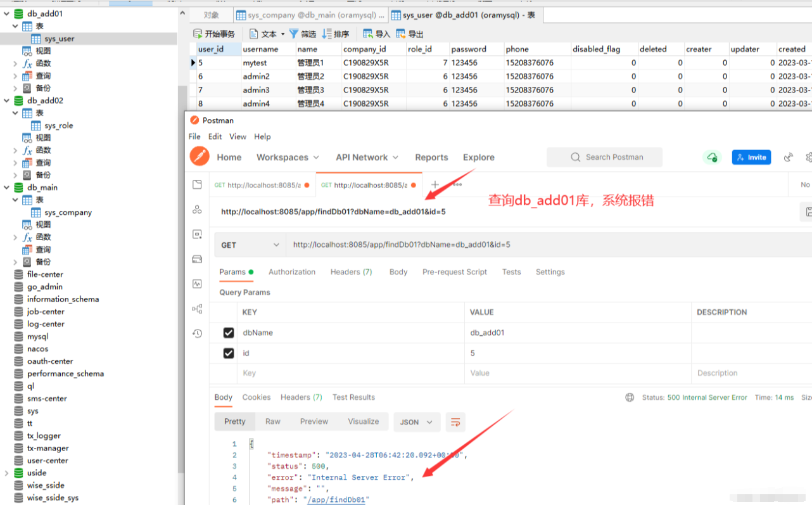
Task: Open the request Settings tab
Action: pos(550,272)
